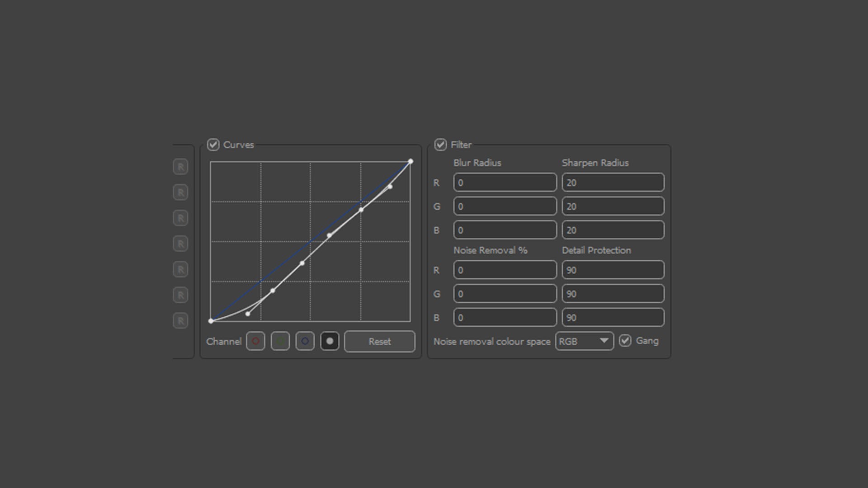Screen dimensions: 868x488
Task: Reset the curves
Action: coord(379,342)
